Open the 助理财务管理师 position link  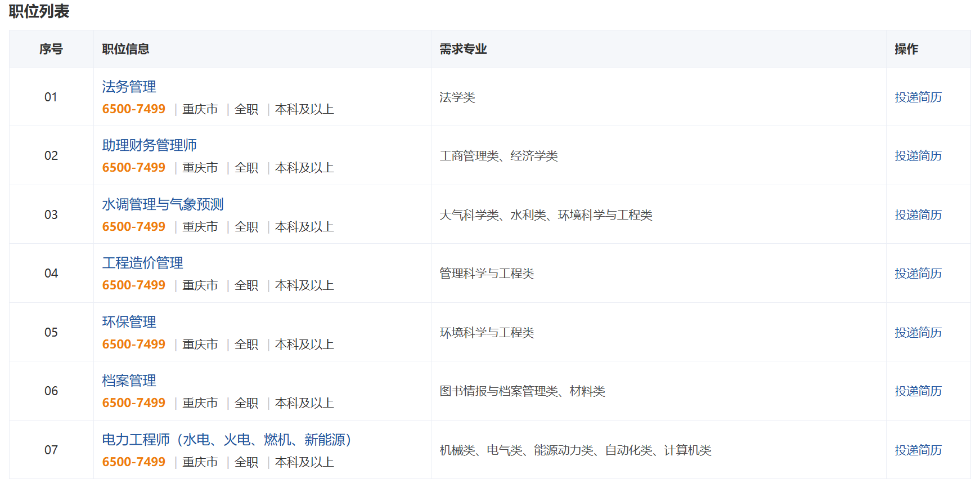(149, 145)
